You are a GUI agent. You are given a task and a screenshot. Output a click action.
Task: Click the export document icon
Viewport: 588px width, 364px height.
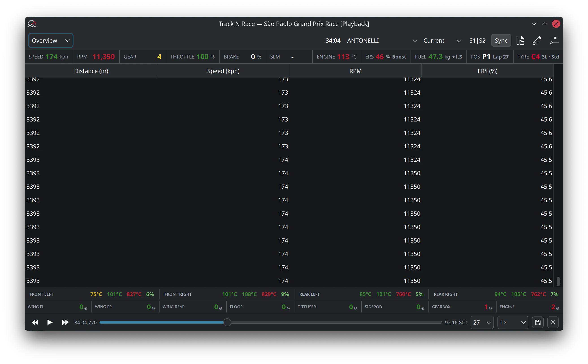(x=520, y=40)
